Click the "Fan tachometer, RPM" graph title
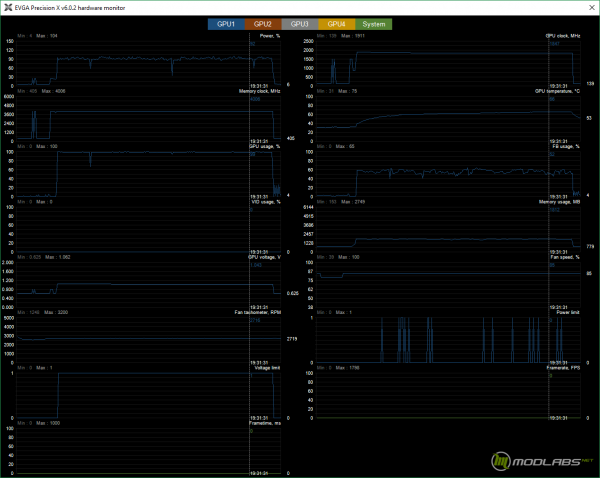The image size is (600, 478). 258,313
